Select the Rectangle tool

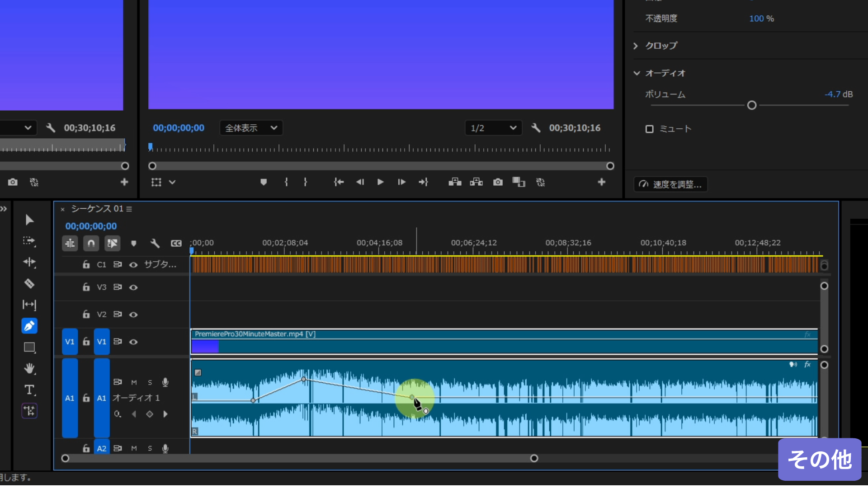tap(29, 347)
